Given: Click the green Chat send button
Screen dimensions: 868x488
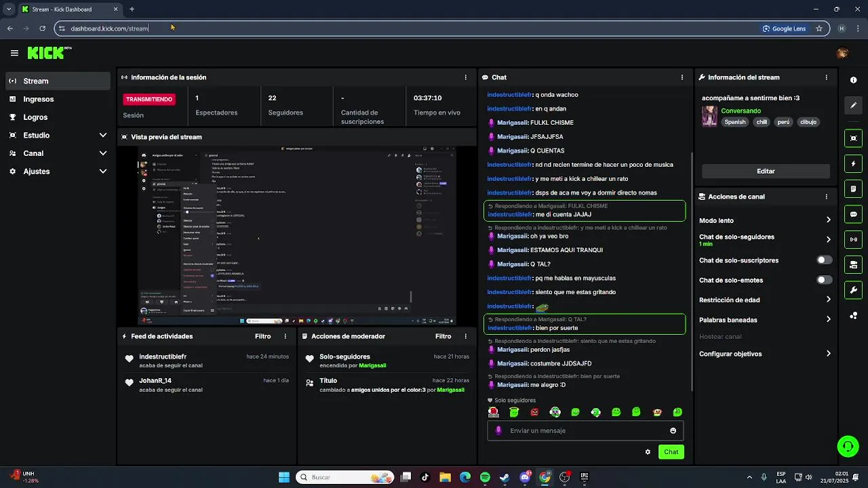Looking at the screenshot, I should pyautogui.click(x=671, y=452).
